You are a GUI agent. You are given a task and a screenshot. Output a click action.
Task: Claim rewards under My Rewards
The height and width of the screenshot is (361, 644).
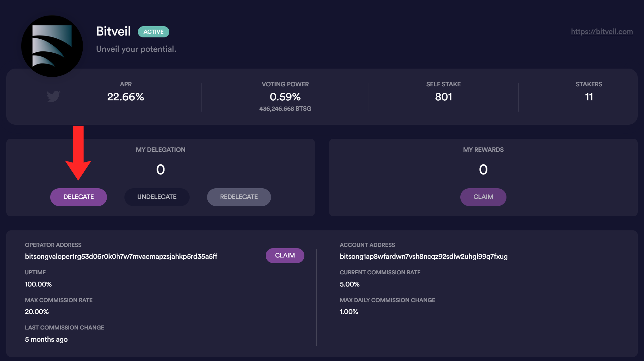coord(483,197)
